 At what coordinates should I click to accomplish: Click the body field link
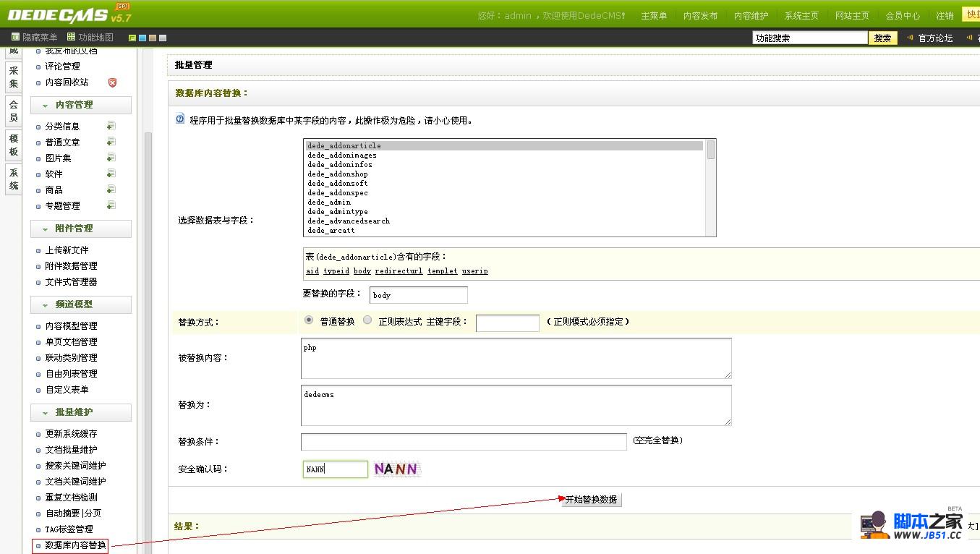coord(362,271)
